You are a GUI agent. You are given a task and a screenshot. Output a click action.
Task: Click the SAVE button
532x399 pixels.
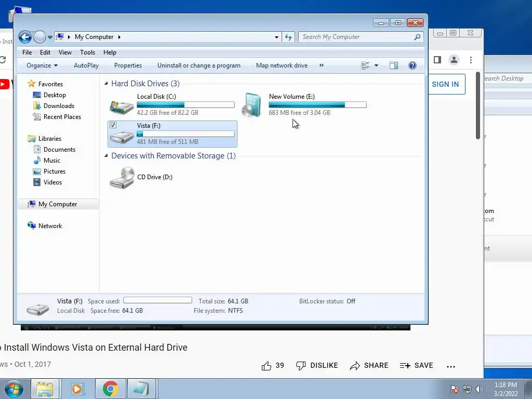click(x=416, y=365)
